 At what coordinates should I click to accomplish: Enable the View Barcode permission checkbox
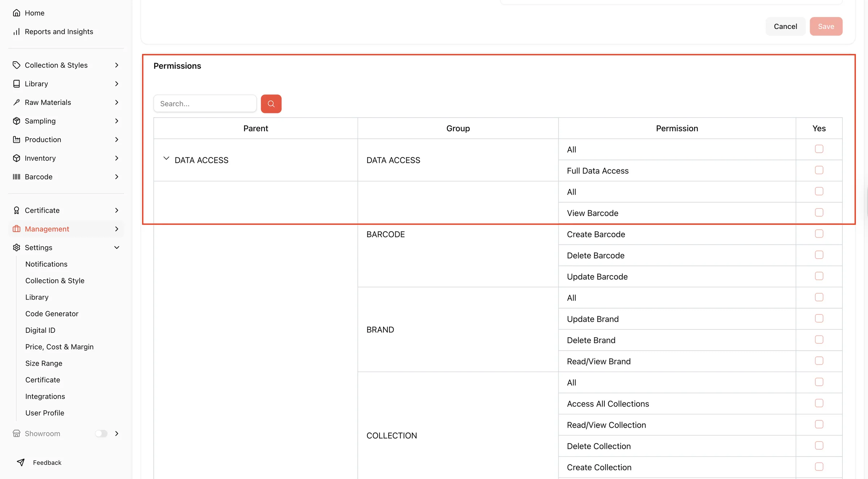tap(819, 212)
